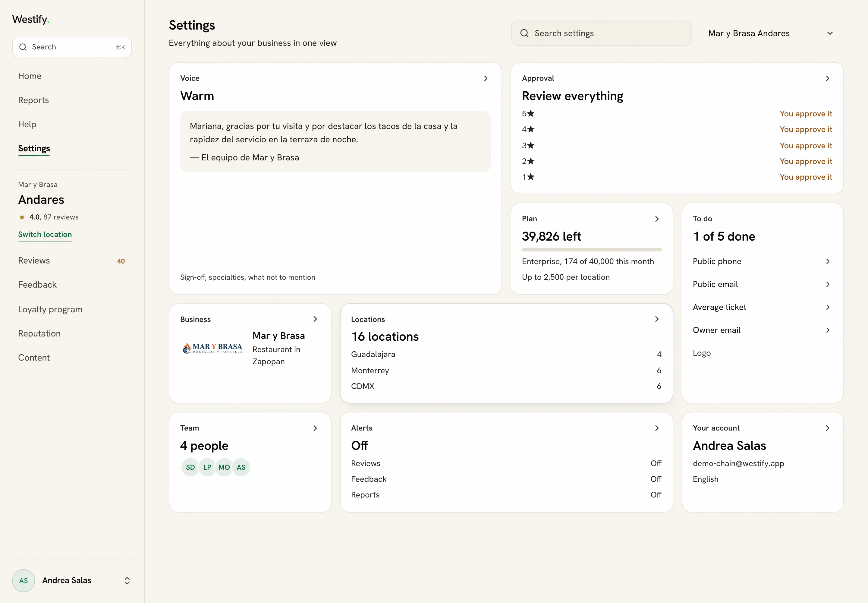Click the LP team member avatar

click(x=207, y=467)
